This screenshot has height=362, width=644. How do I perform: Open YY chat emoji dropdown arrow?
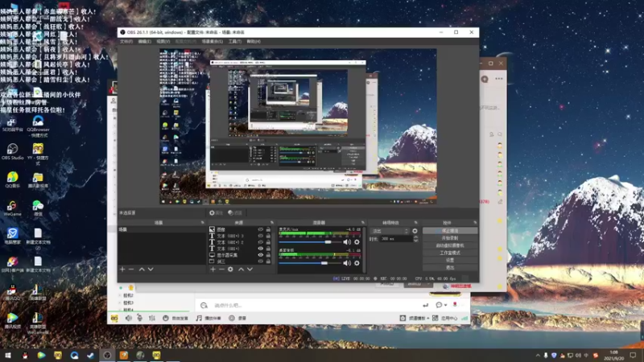pos(446,306)
